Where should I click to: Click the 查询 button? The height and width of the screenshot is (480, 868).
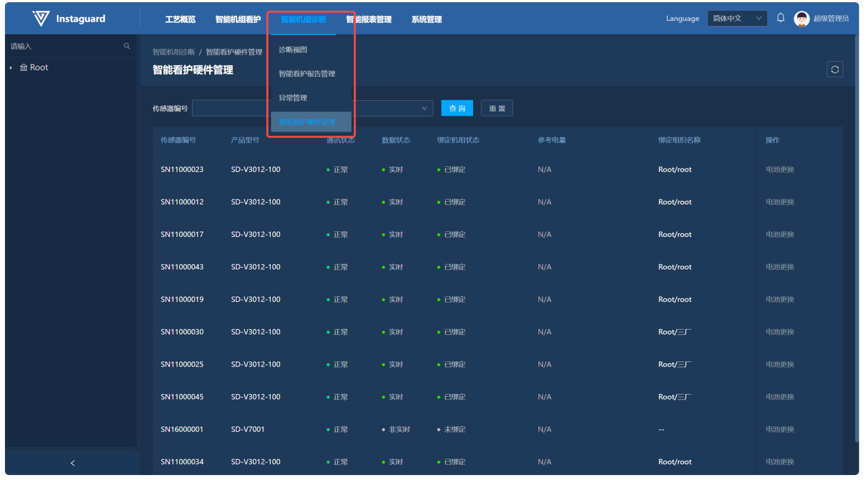[457, 109]
